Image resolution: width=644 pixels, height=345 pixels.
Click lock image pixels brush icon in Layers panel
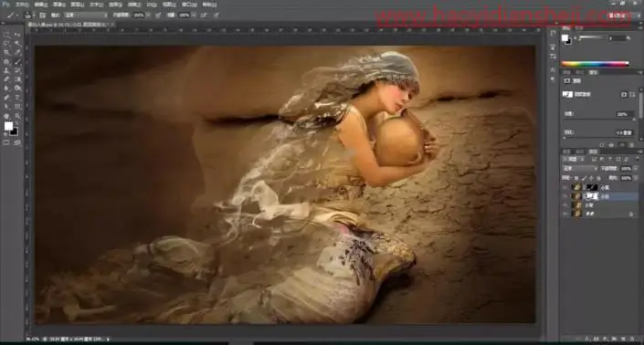584,178
